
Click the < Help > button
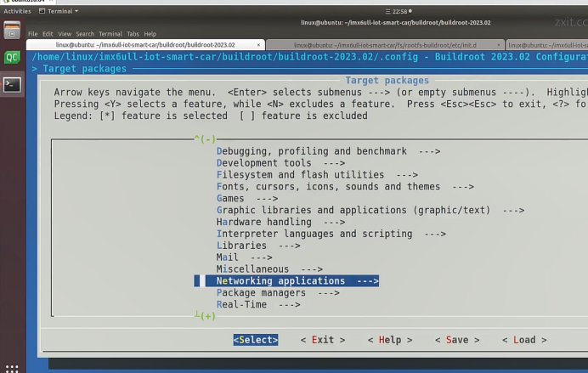click(x=390, y=340)
